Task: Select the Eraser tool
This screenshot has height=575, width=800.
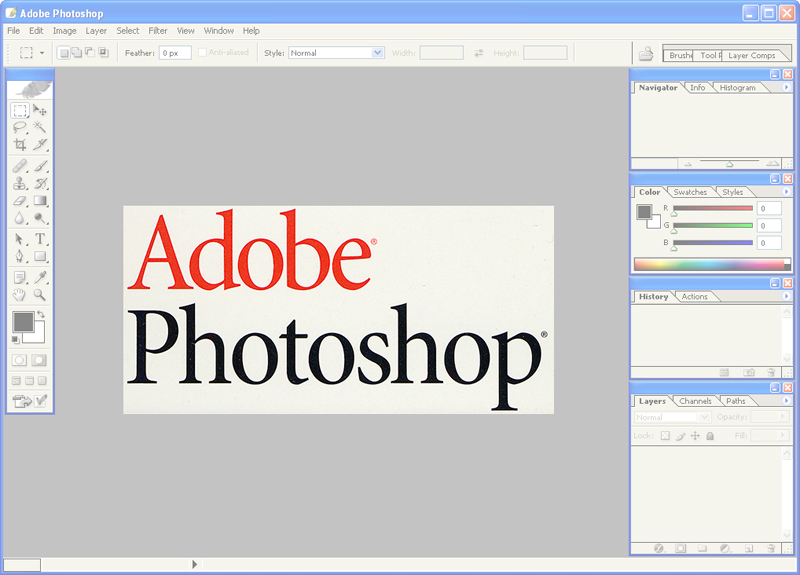Action: tap(20, 201)
